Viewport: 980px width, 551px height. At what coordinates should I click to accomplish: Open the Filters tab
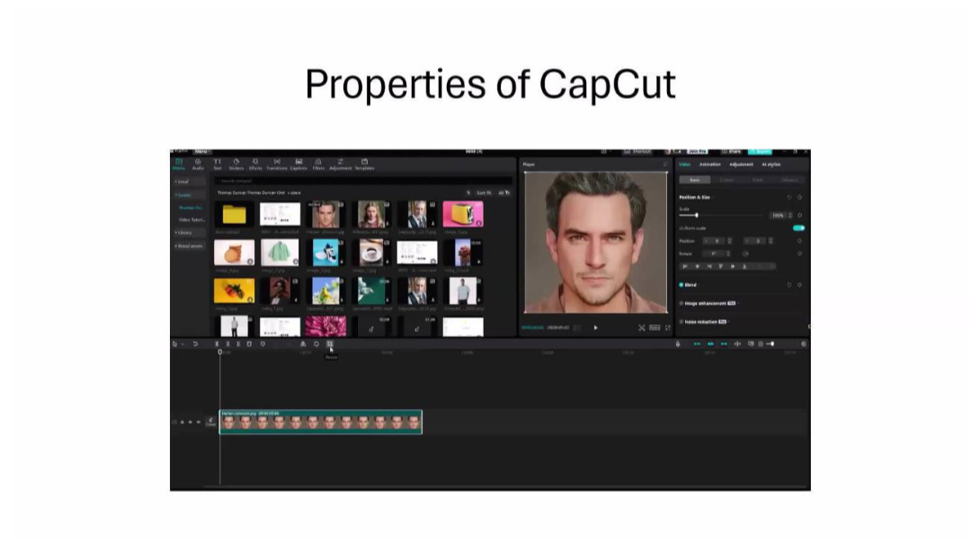point(318,164)
